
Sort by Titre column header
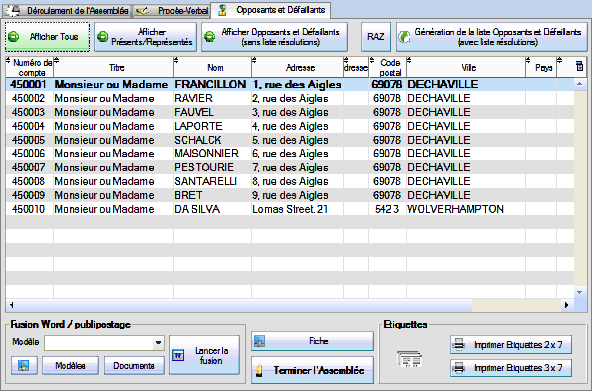113,67
